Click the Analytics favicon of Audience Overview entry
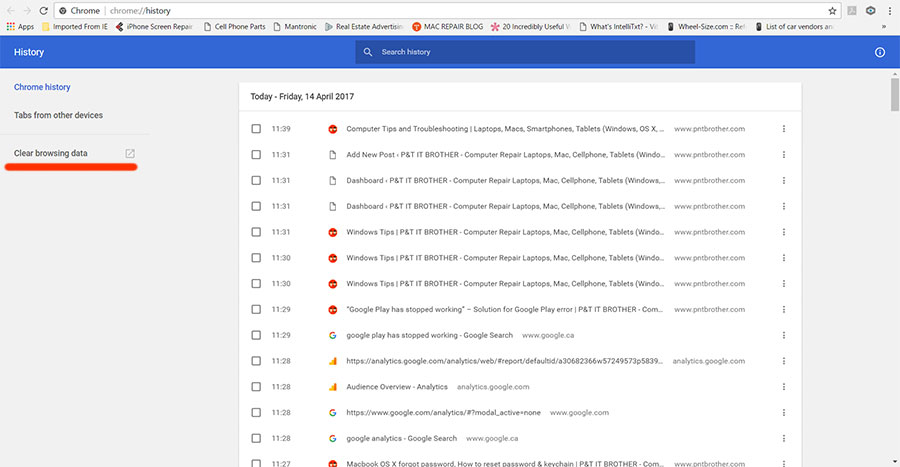 [332, 387]
